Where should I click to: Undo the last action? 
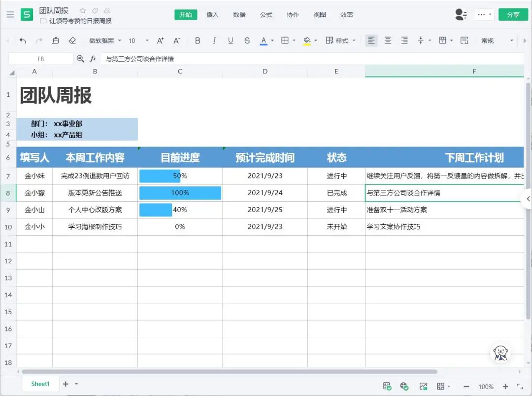(x=23, y=41)
